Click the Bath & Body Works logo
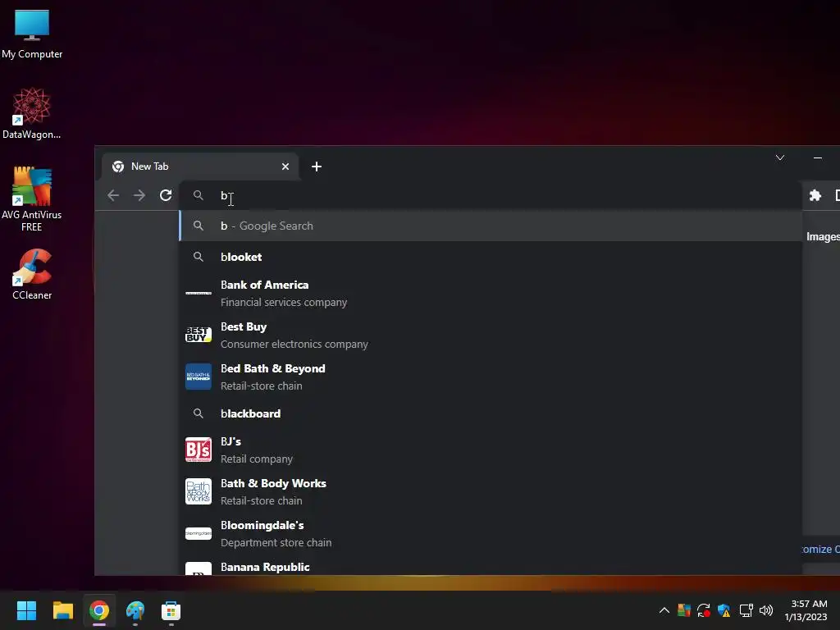Viewport: 840px width, 630px height. point(199,491)
